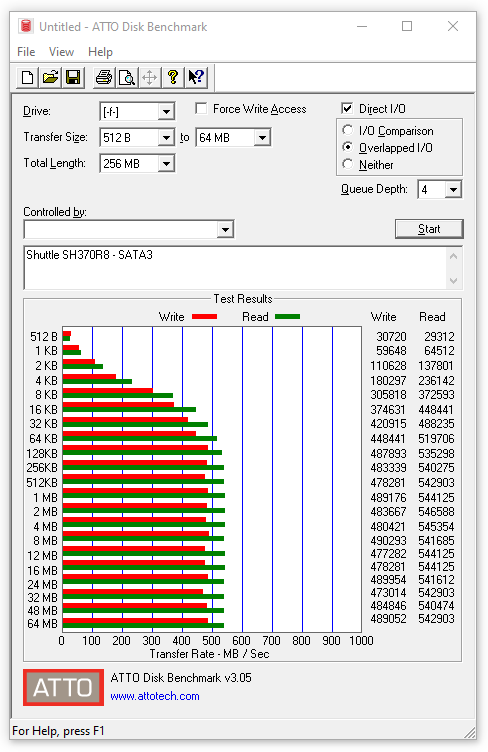
Task: Click the red Write legend swatch
Action: (x=204, y=317)
